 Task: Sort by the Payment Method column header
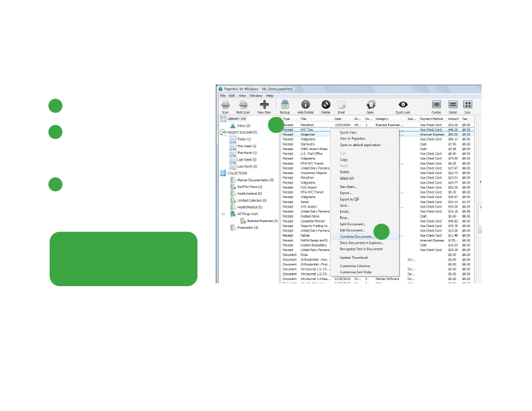pyautogui.click(x=433, y=119)
